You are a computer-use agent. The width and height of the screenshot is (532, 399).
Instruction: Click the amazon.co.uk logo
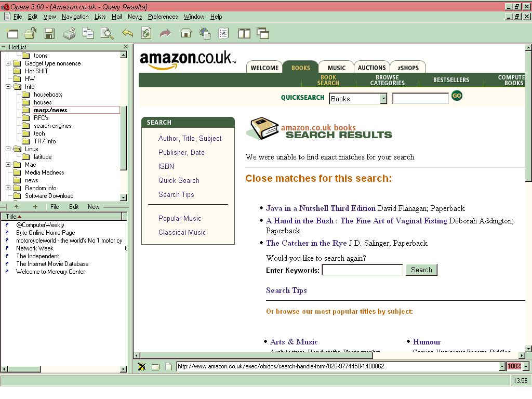pos(188,60)
